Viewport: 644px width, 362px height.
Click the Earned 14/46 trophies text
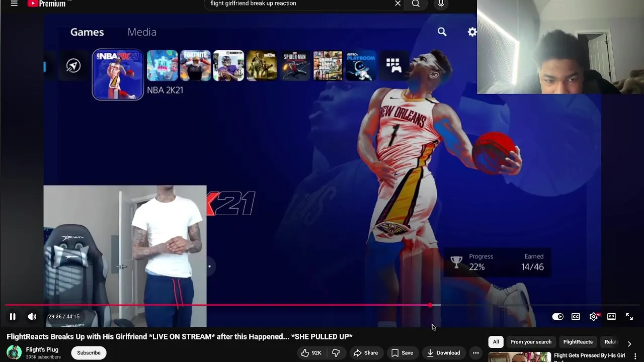[533, 262]
